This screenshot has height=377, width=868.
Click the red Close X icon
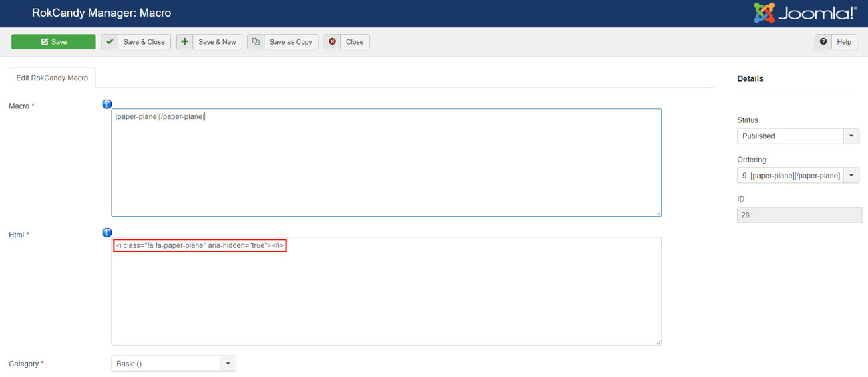pos(332,41)
